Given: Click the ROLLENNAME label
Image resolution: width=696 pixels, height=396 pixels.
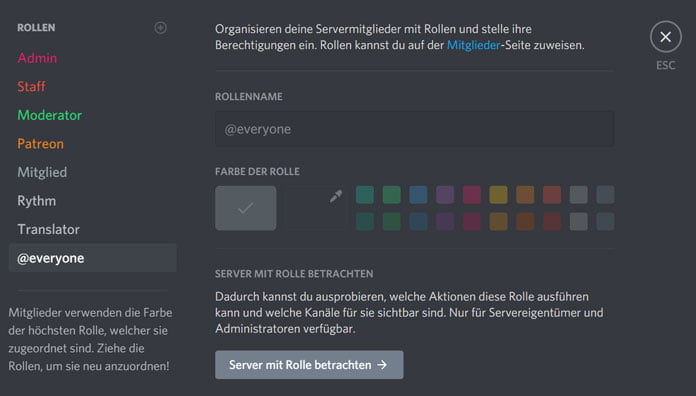Looking at the screenshot, I should 249,97.
